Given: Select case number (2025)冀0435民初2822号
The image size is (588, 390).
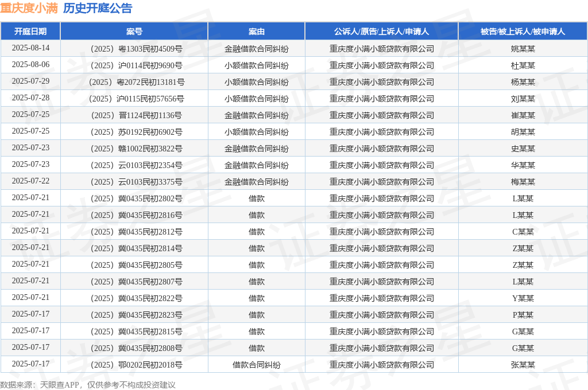Looking at the screenshot, I should 136,298.
